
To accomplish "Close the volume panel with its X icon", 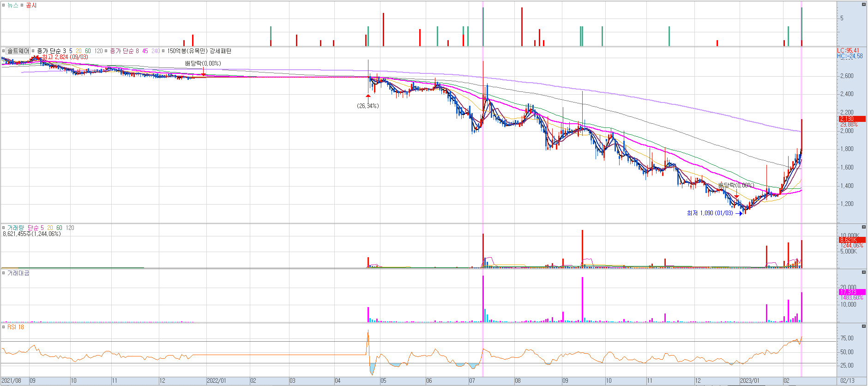I will point(864,227).
